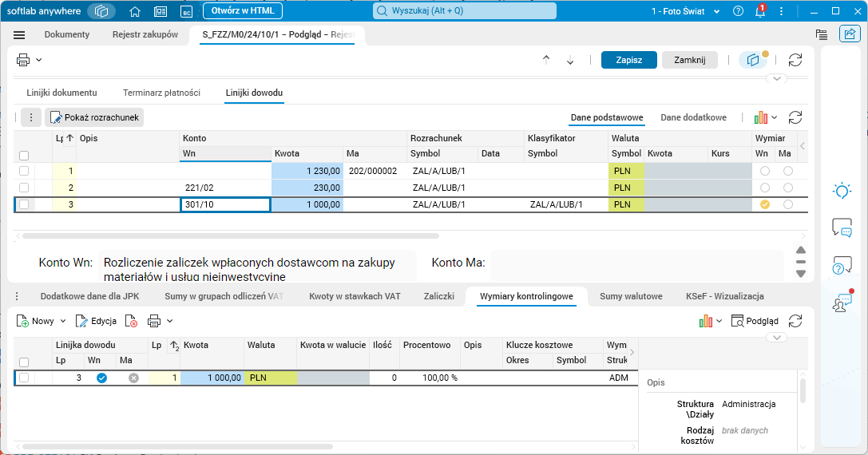Click the horizontal scrollbar under the upper grid

tap(231, 236)
